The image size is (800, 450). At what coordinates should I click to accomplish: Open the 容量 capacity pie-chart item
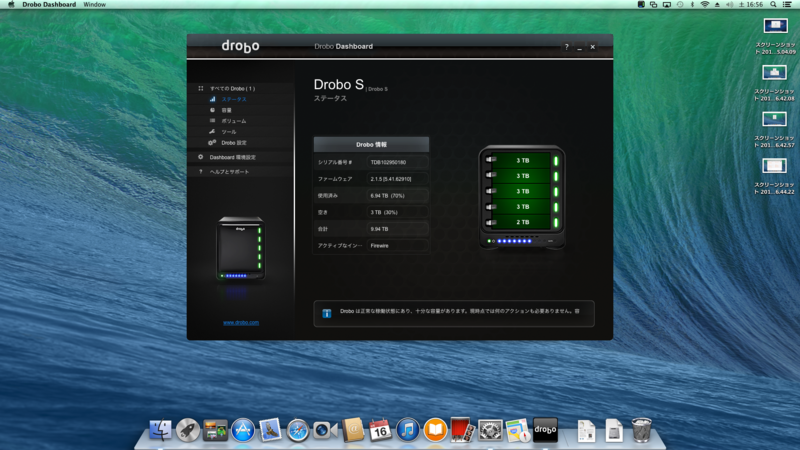pos(226,110)
